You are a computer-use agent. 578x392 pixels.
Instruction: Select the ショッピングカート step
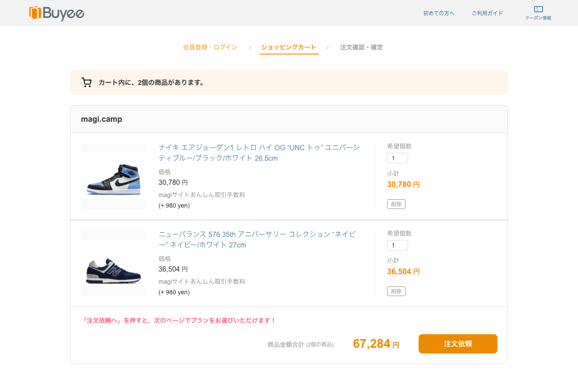(x=289, y=47)
